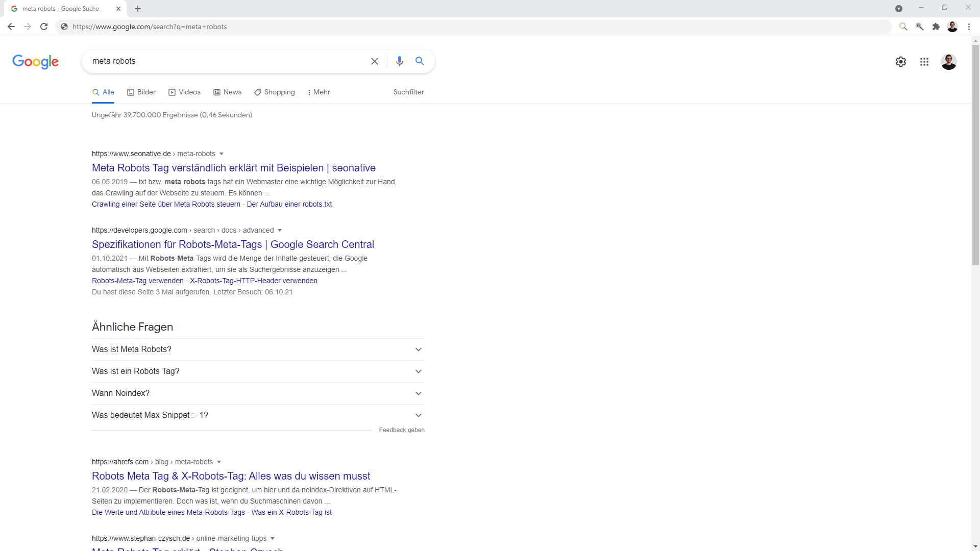Click the zoom magnifier icon in address bar
This screenshot has height=551, width=980.
(x=903, y=27)
